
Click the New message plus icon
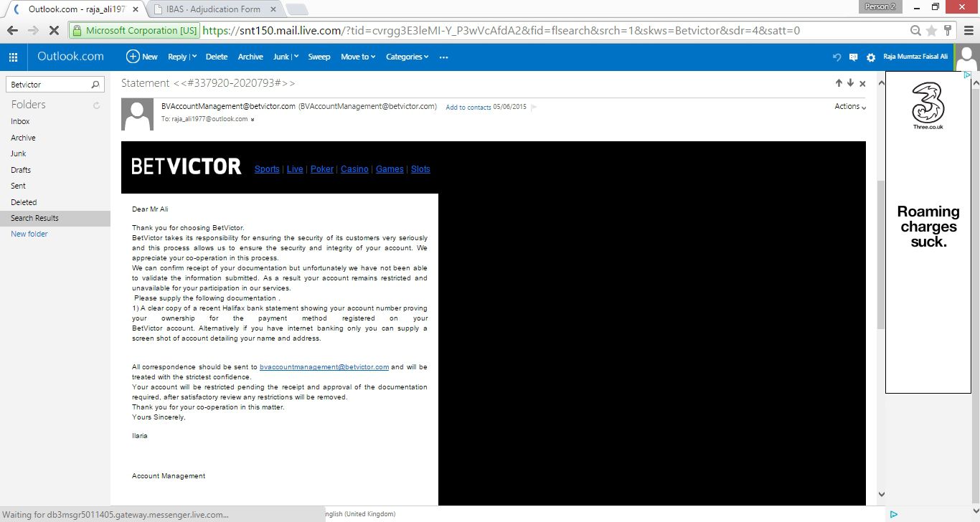point(133,57)
